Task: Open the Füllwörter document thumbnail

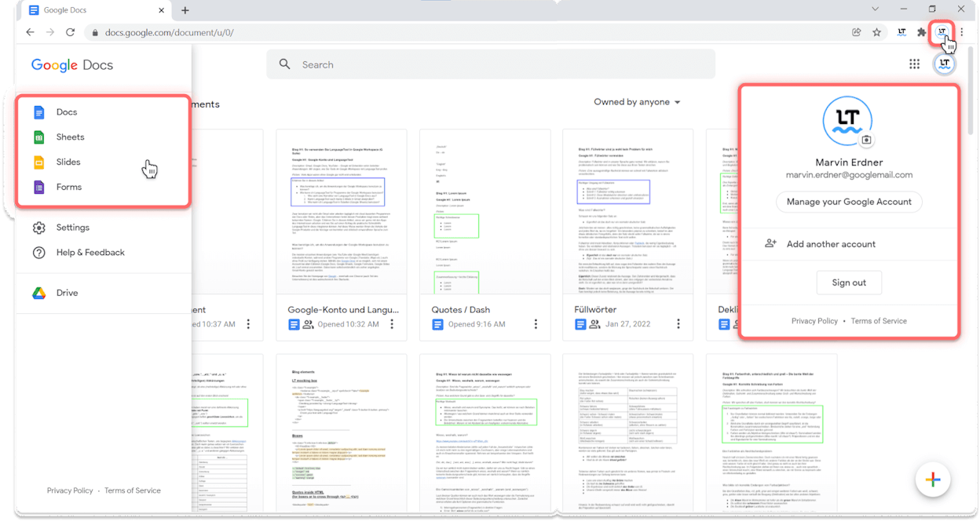Action: click(628, 212)
